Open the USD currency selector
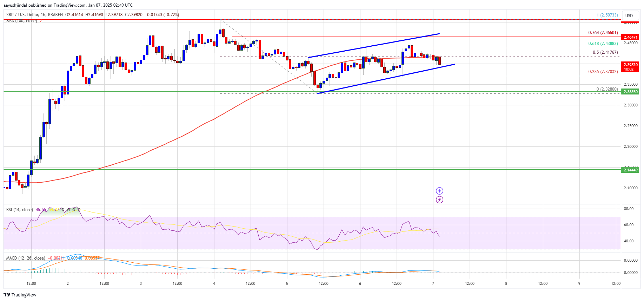 click(x=629, y=15)
